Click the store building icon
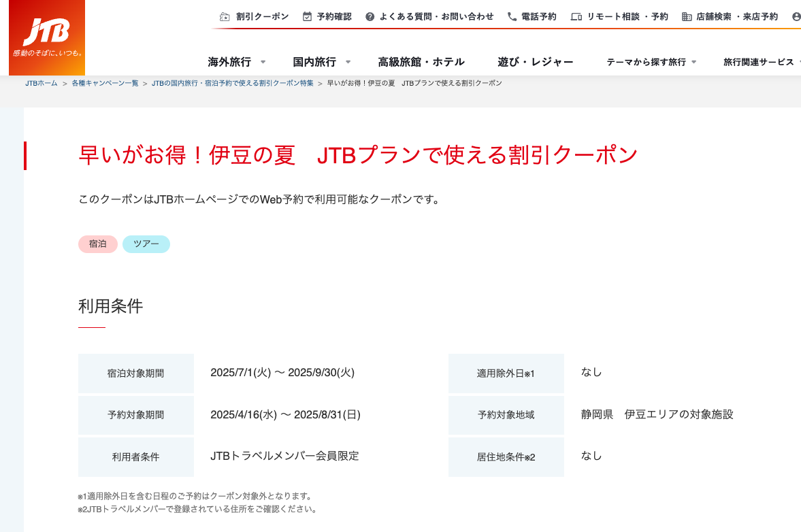 [x=687, y=17]
